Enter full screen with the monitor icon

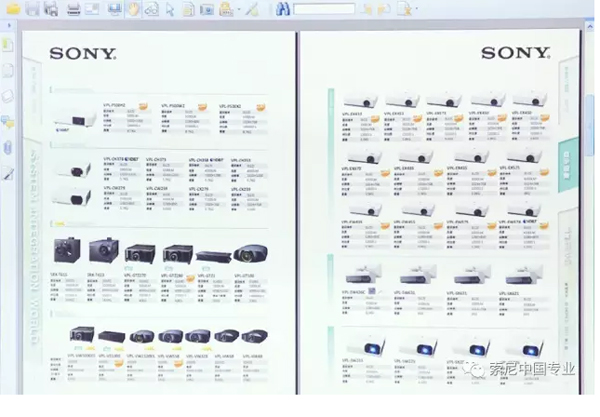coord(114,8)
